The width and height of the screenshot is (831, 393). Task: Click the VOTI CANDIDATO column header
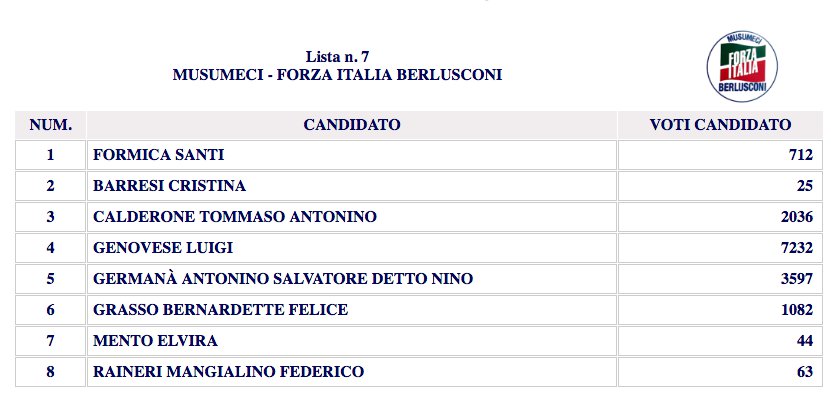click(x=720, y=125)
